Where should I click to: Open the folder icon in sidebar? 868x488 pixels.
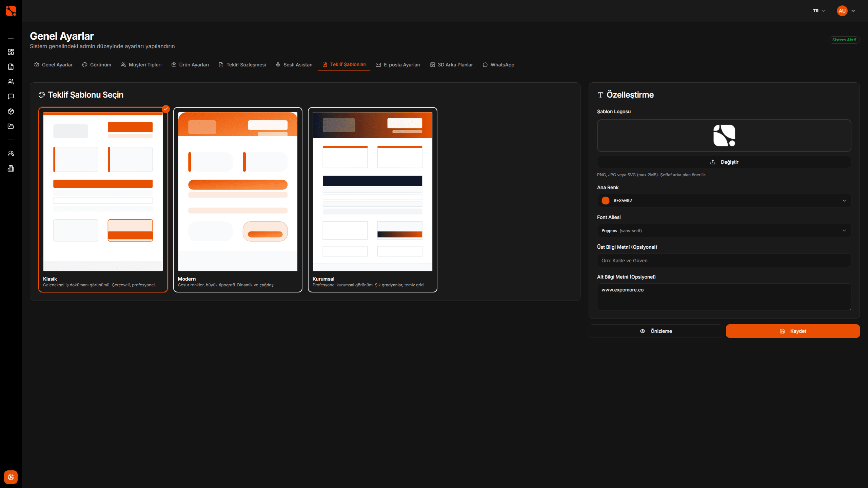(11, 126)
